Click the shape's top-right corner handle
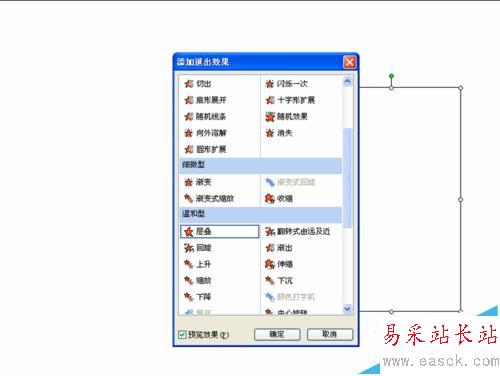Screen dimensions: 500x376 click(460, 88)
